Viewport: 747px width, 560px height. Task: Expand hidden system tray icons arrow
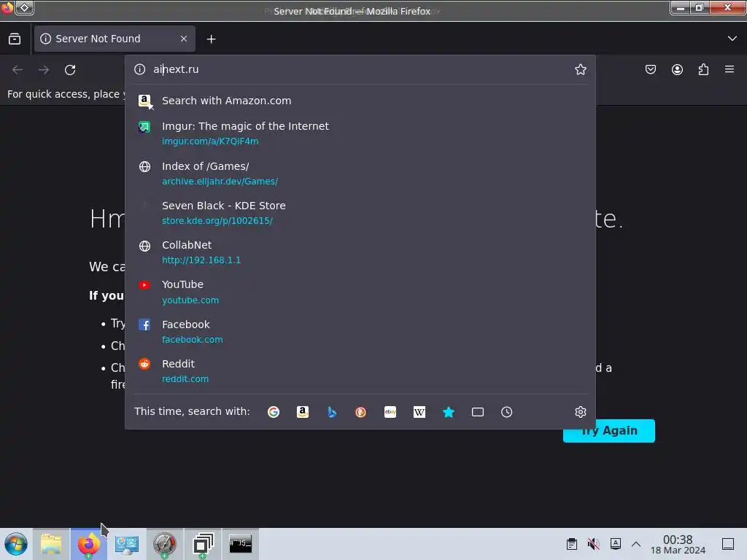pos(636,544)
